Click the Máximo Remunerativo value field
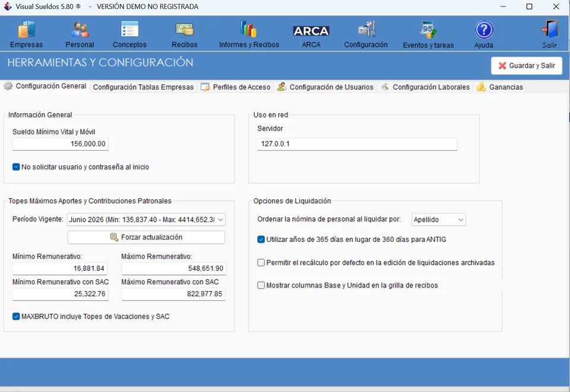 tap(174, 268)
